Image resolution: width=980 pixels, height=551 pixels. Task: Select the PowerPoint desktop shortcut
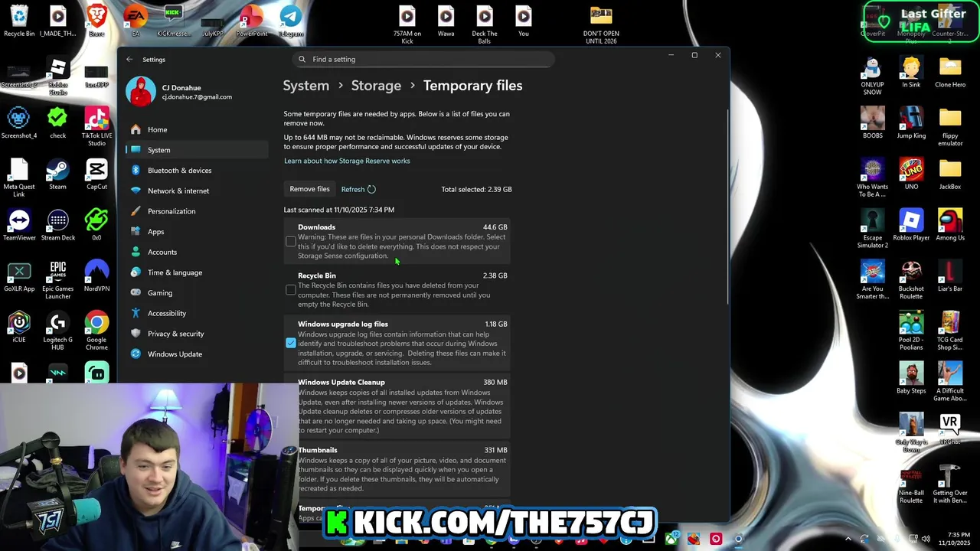coord(251,21)
